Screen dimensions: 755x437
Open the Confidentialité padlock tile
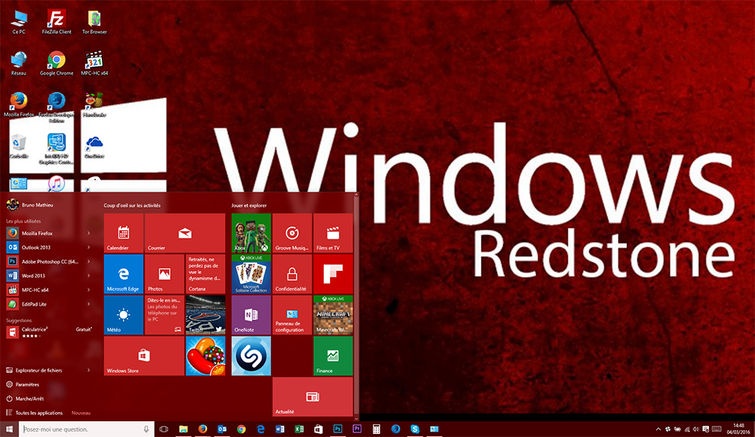point(292,274)
